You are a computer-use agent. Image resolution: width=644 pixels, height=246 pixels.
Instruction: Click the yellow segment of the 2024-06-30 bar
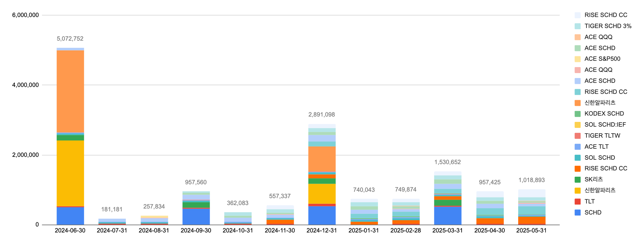(x=70, y=173)
